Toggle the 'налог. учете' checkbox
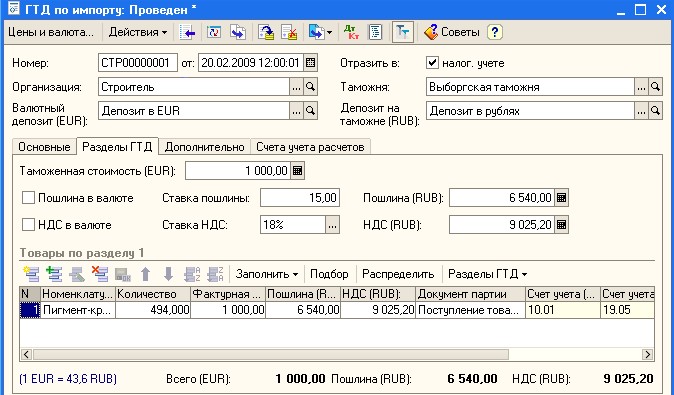674x395 pixels. [432, 63]
